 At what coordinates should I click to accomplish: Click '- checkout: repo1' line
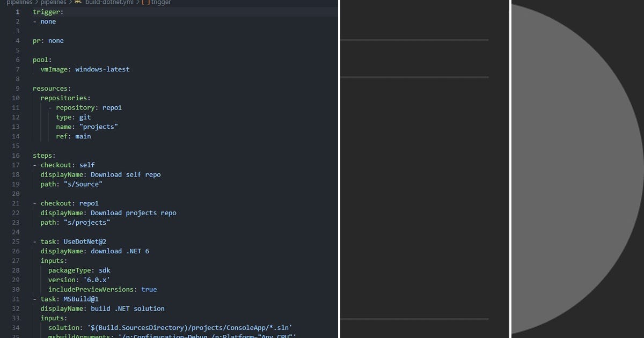pos(65,203)
